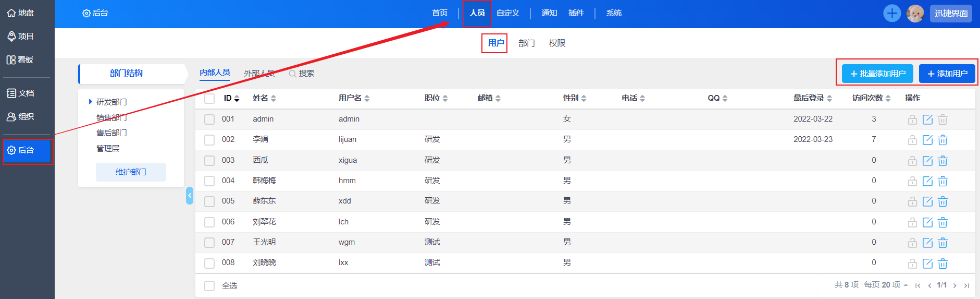Open the round plus quick-add icon
The width and height of the screenshot is (980, 299).
892,14
